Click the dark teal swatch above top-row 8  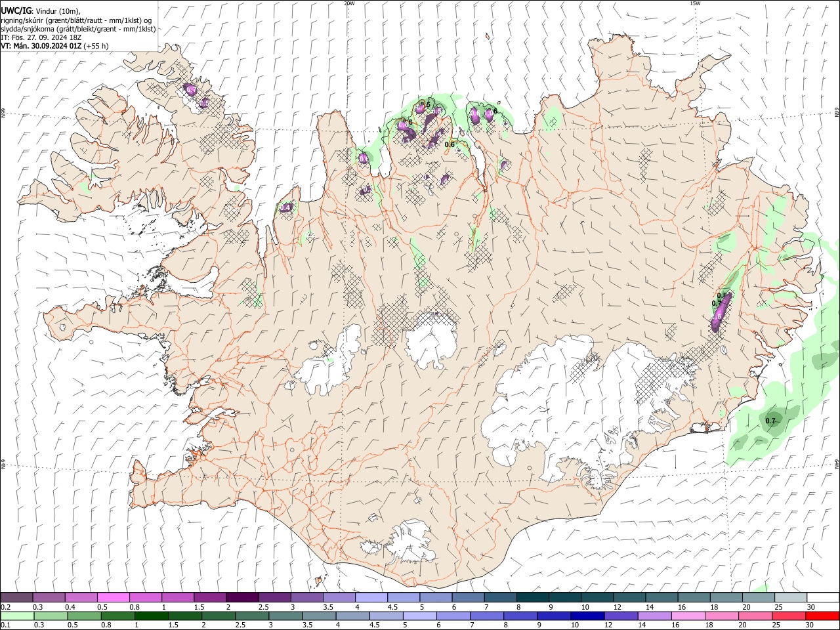tap(532, 598)
